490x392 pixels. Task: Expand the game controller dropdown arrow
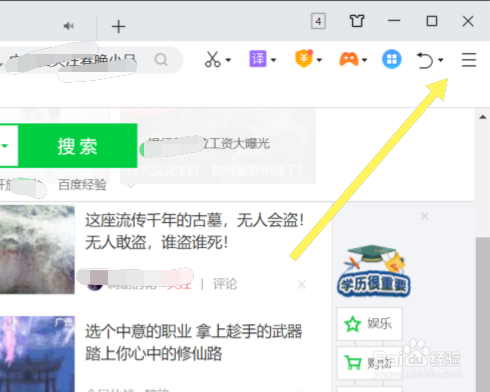(x=365, y=60)
